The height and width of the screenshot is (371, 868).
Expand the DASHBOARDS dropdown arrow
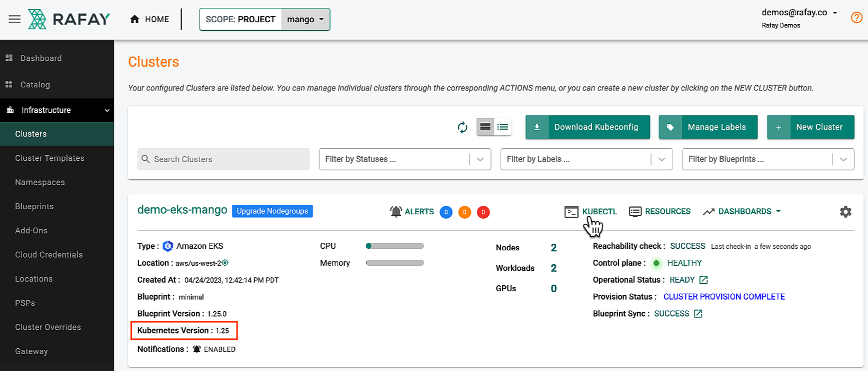(x=778, y=211)
